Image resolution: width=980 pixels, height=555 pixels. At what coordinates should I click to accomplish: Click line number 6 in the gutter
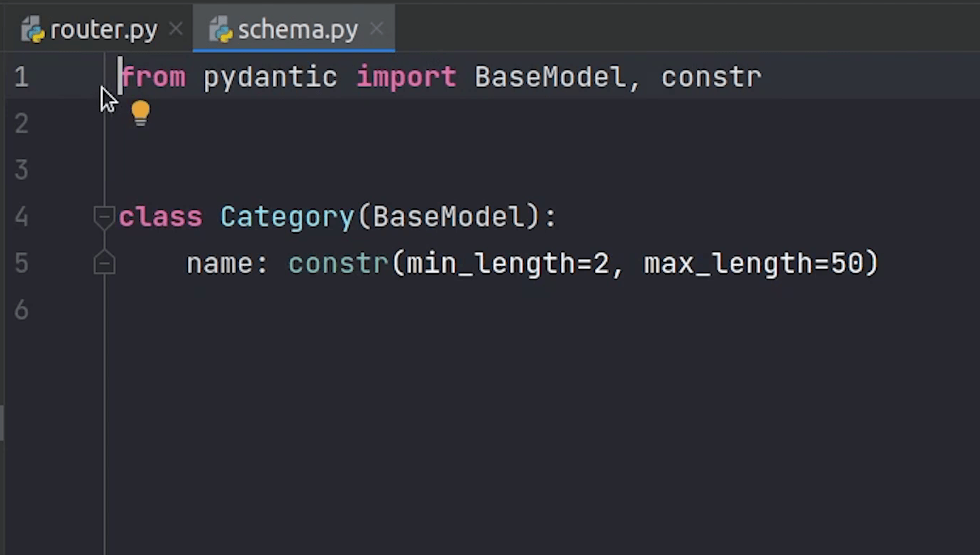pyautogui.click(x=21, y=310)
